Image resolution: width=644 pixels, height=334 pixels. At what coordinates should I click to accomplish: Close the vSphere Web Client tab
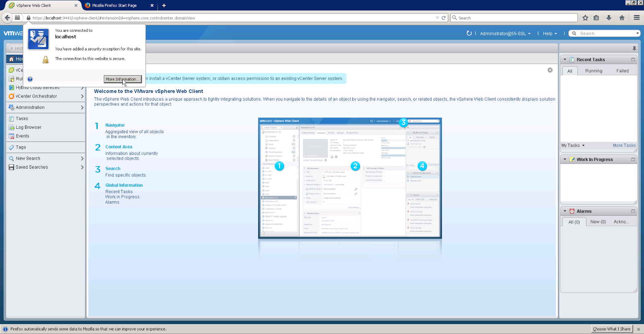(x=76, y=6)
